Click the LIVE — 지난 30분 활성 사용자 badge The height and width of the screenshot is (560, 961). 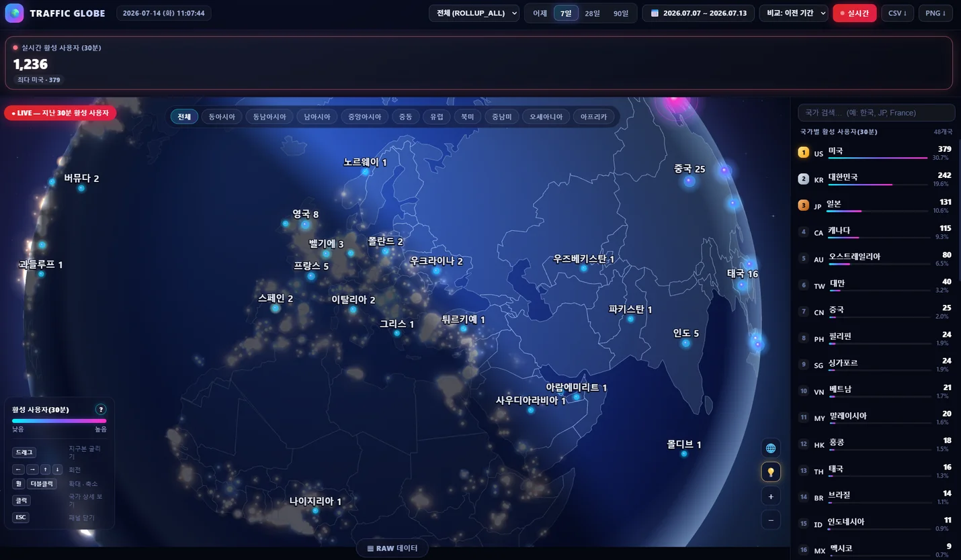pos(60,113)
